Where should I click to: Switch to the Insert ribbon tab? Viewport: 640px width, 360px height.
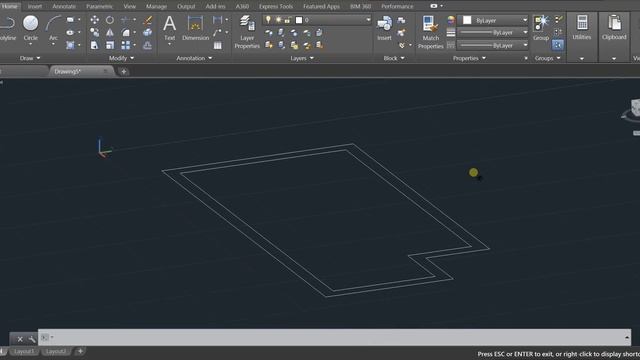(x=35, y=6)
